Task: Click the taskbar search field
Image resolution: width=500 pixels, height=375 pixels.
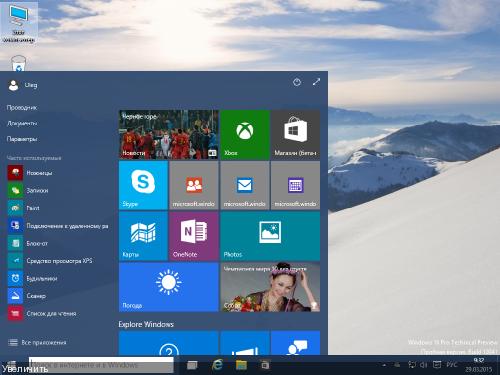Action: coord(101,365)
